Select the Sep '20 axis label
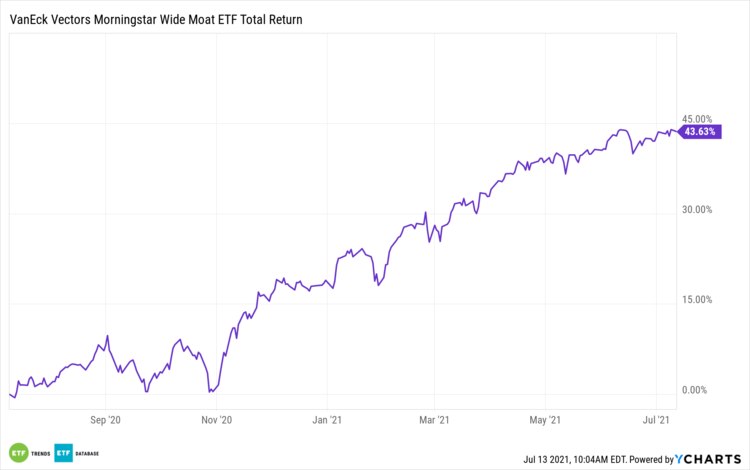 coord(105,421)
